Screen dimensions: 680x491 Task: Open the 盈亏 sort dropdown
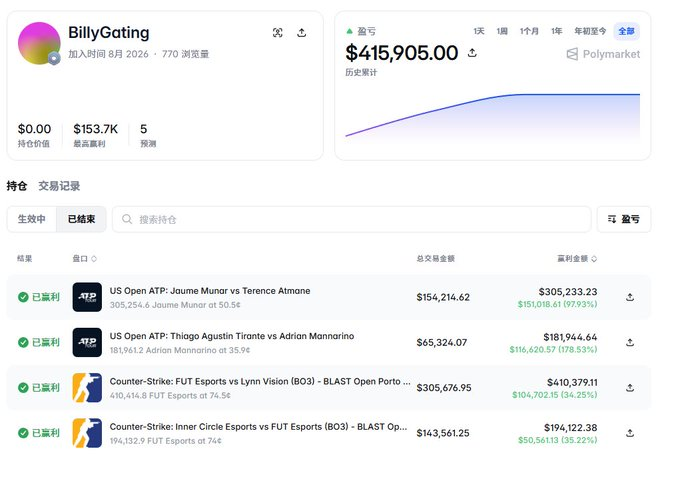(x=624, y=219)
